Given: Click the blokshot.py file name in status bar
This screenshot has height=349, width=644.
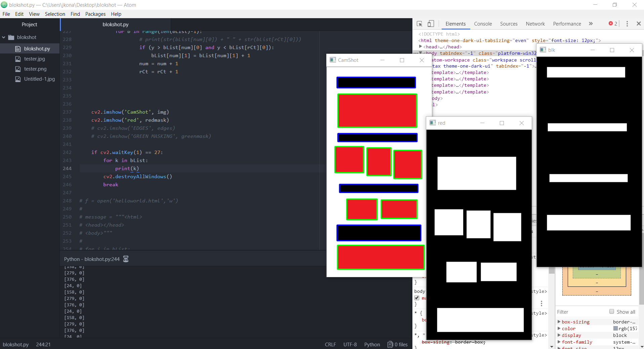Looking at the screenshot, I should point(16,344).
